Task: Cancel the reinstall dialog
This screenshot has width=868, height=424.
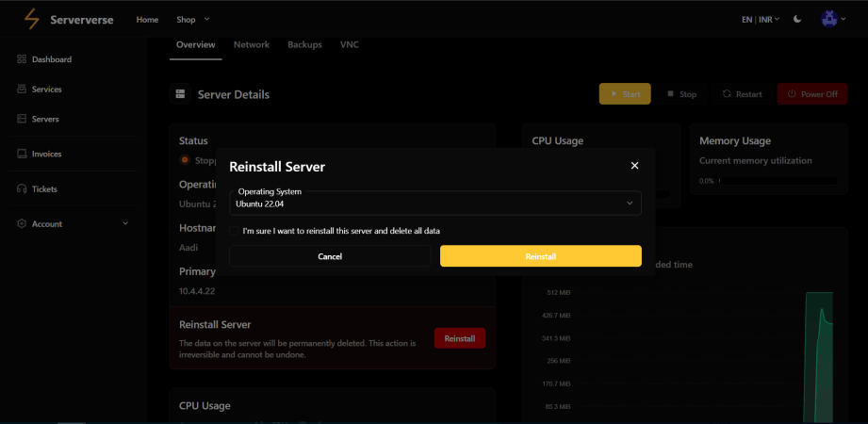Action: pos(330,256)
